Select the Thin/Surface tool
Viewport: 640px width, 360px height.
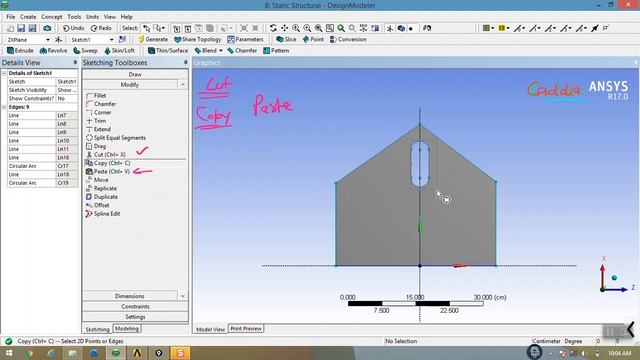click(168, 51)
